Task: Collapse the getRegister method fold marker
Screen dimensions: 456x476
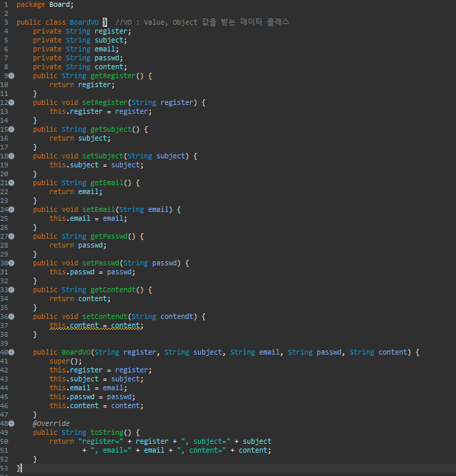Action: point(12,76)
